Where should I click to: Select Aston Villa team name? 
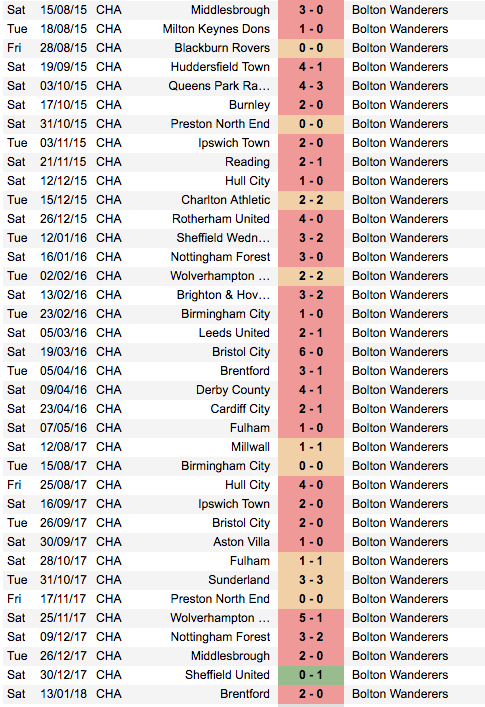click(x=241, y=542)
